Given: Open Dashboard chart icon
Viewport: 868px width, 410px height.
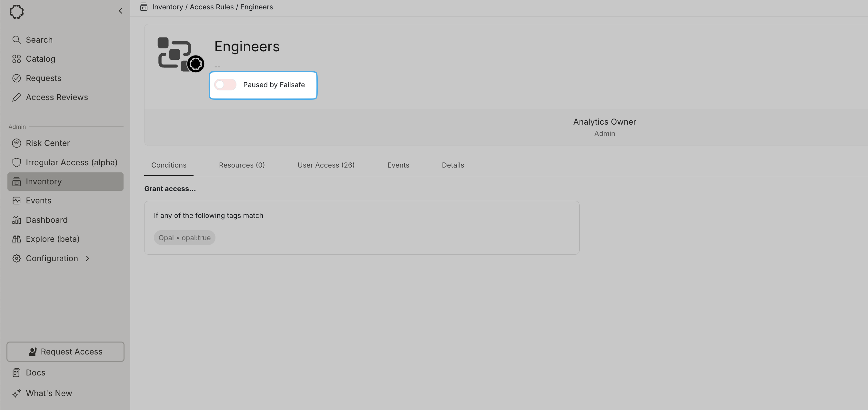Looking at the screenshot, I should click(16, 220).
